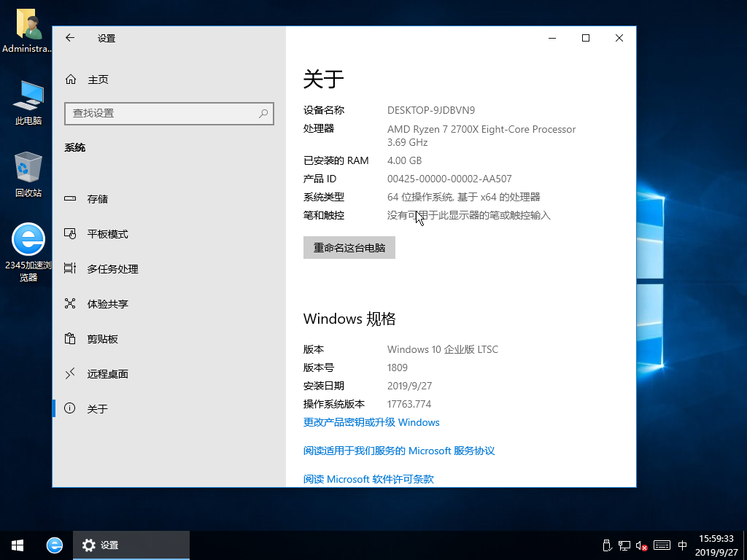This screenshot has width=747, height=560.
Task: Click the 重命名这台电脑 button
Action: (x=349, y=248)
